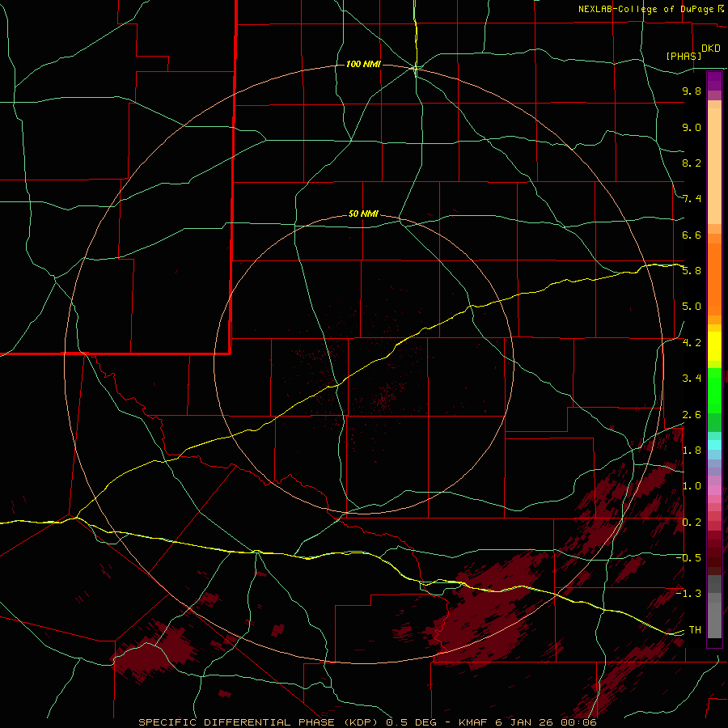This screenshot has height=728, width=728.
Task: Click the 5.0 color scale value
Action: 692,307
